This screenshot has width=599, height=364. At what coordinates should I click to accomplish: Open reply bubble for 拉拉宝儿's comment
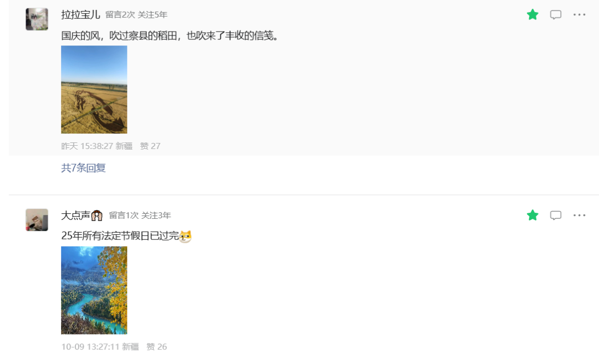pyautogui.click(x=555, y=14)
